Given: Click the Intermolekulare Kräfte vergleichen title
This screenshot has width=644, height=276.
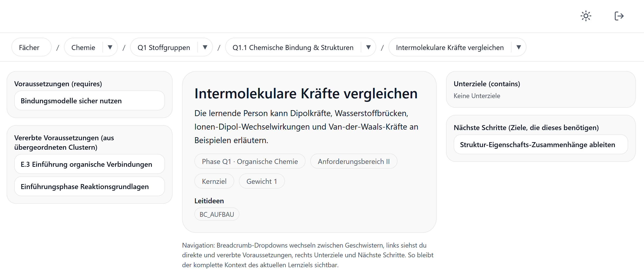Looking at the screenshot, I should pyautogui.click(x=306, y=94).
